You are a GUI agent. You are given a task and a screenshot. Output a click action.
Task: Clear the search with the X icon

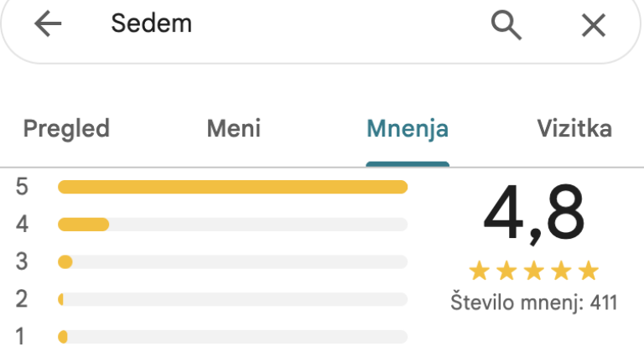tap(594, 26)
